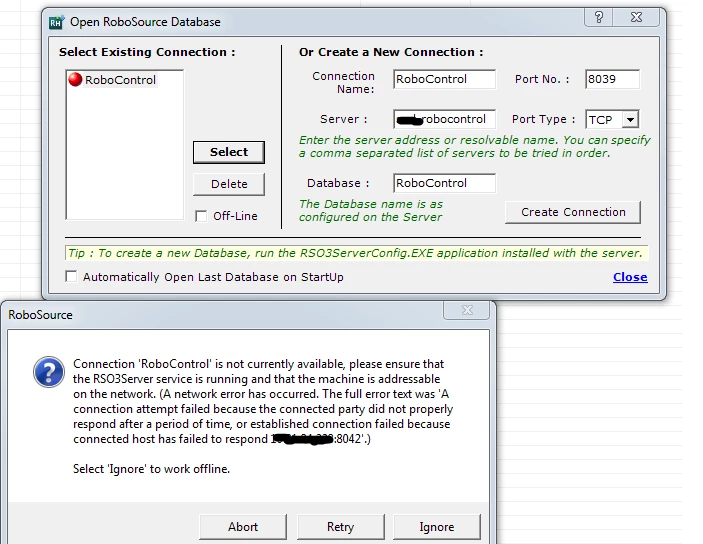Screen dimensions: 703x544
Task: Click the Delete connection button
Action: pos(229,184)
